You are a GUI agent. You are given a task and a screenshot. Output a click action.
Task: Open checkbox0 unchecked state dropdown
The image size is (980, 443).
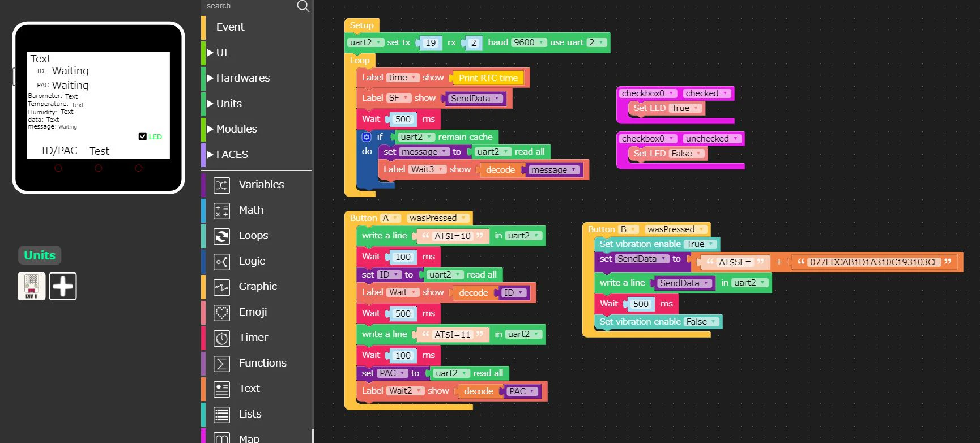pos(712,139)
